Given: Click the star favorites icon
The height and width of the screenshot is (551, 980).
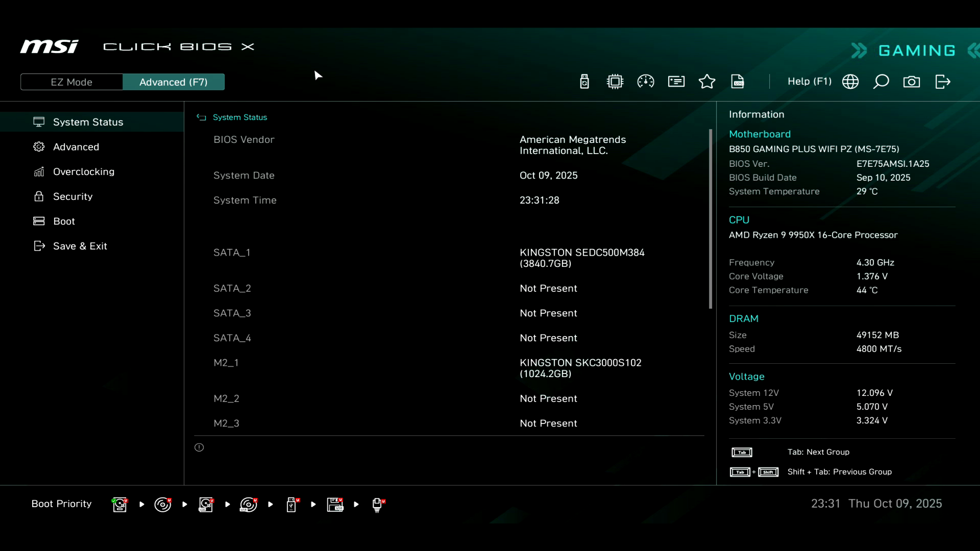Looking at the screenshot, I should (x=707, y=82).
